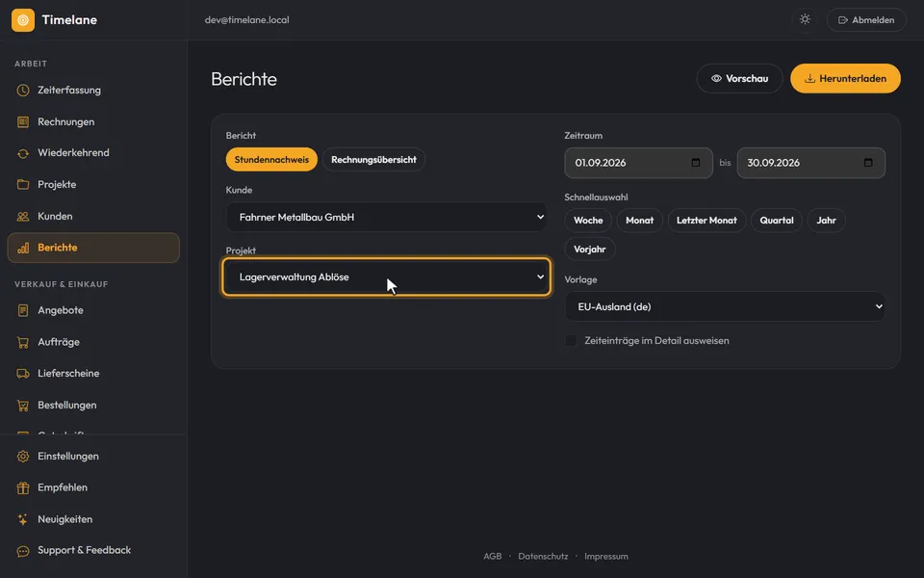Click the Herunterladen button

click(846, 78)
